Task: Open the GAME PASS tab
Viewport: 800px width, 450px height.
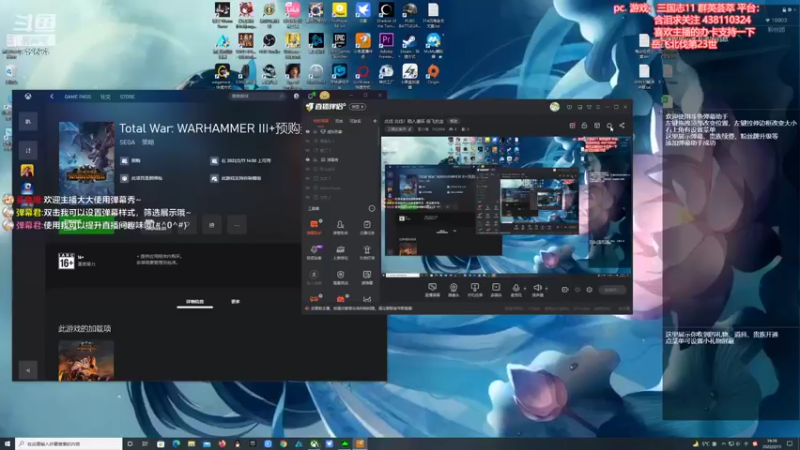Action: coord(78,96)
